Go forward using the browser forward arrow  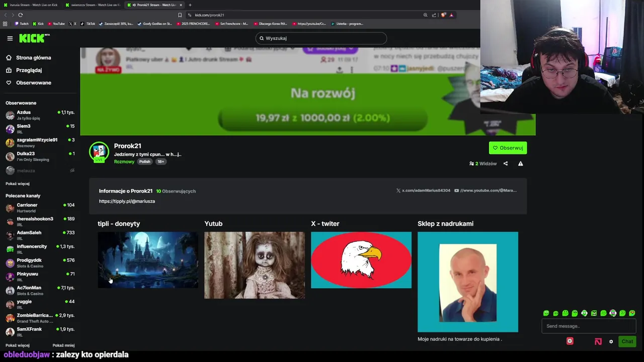(x=13, y=15)
